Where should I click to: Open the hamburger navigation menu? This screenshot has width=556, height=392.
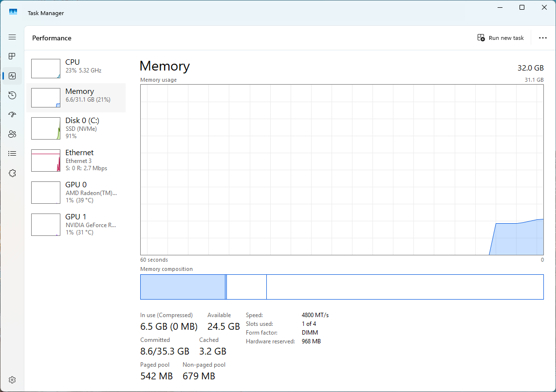point(12,37)
